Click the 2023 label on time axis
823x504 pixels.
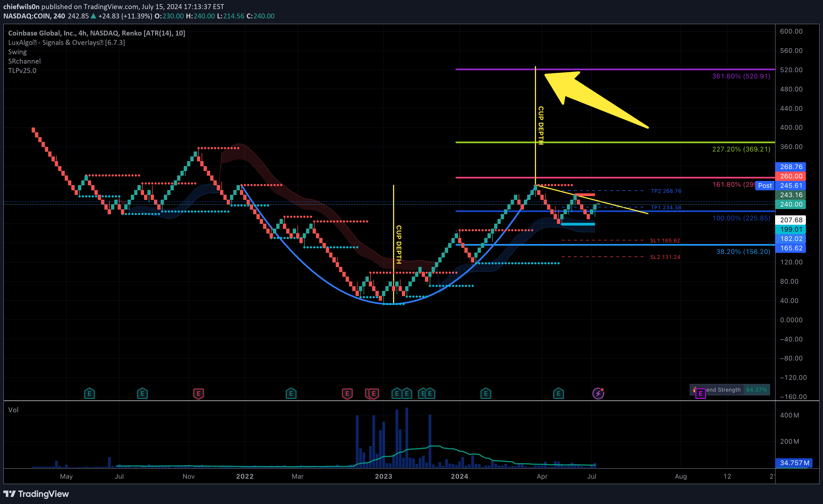(383, 476)
